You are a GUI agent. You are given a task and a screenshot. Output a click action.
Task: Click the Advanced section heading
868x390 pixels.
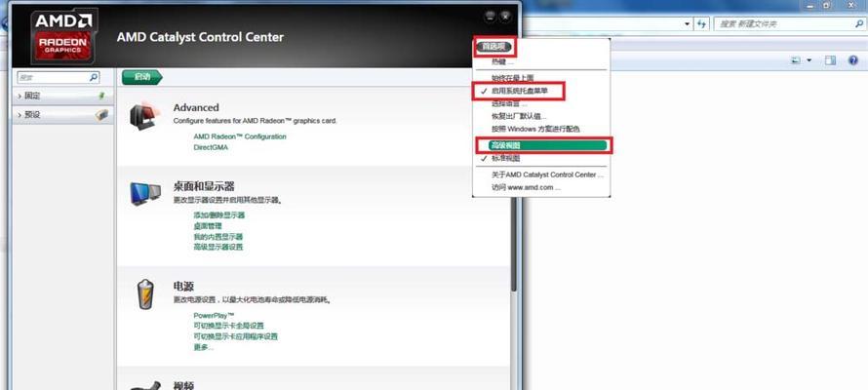tap(196, 108)
